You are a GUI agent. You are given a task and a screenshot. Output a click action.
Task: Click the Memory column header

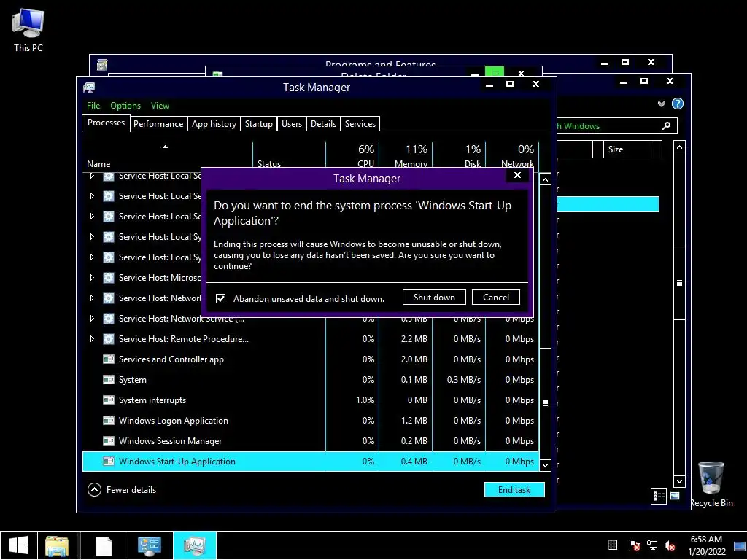pyautogui.click(x=406, y=155)
